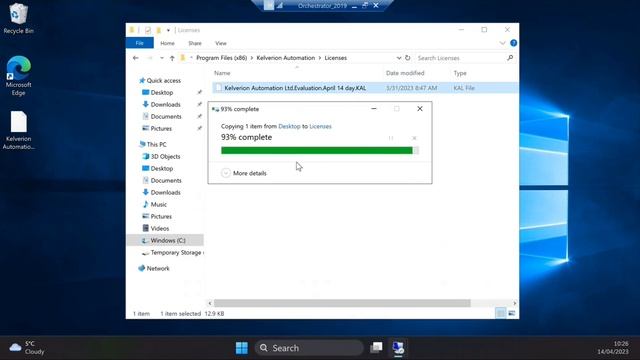Click the Desktop link in copy dialog
The height and width of the screenshot is (360, 640).
tap(289, 126)
